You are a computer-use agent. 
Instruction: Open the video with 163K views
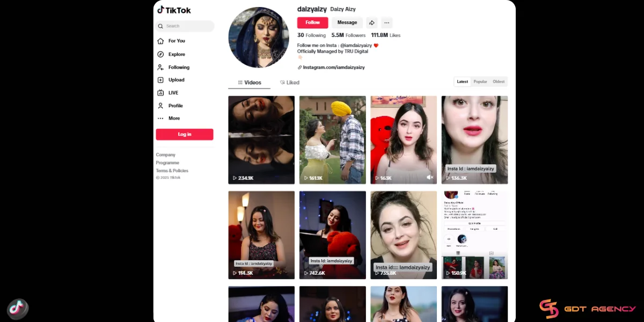(x=404, y=140)
